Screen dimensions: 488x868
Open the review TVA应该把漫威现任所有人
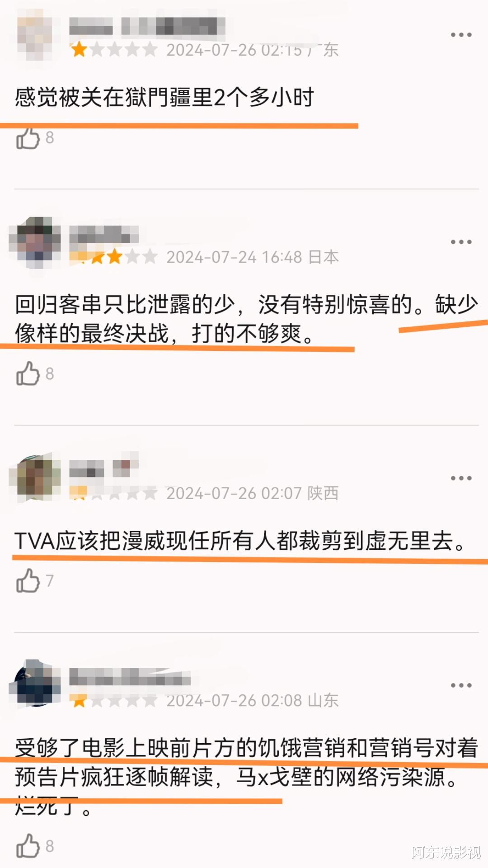240,541
